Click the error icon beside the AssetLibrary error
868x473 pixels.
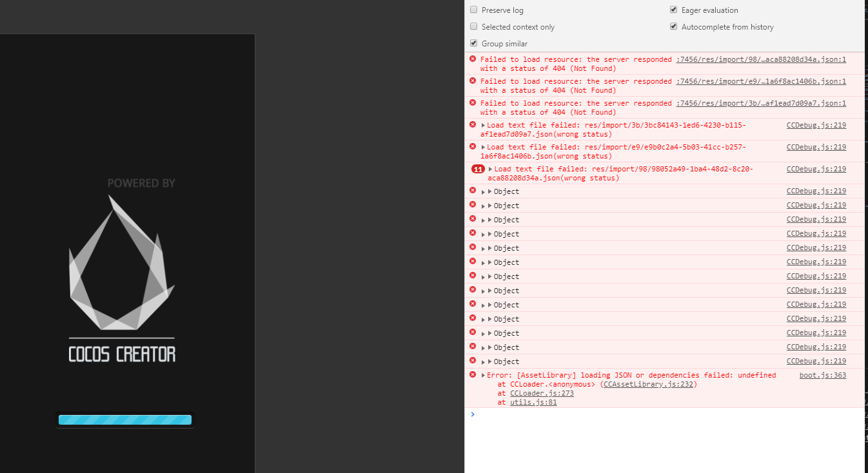click(x=473, y=374)
